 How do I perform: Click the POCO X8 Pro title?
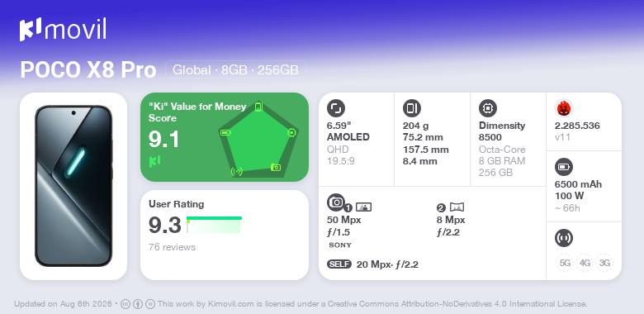(88, 70)
